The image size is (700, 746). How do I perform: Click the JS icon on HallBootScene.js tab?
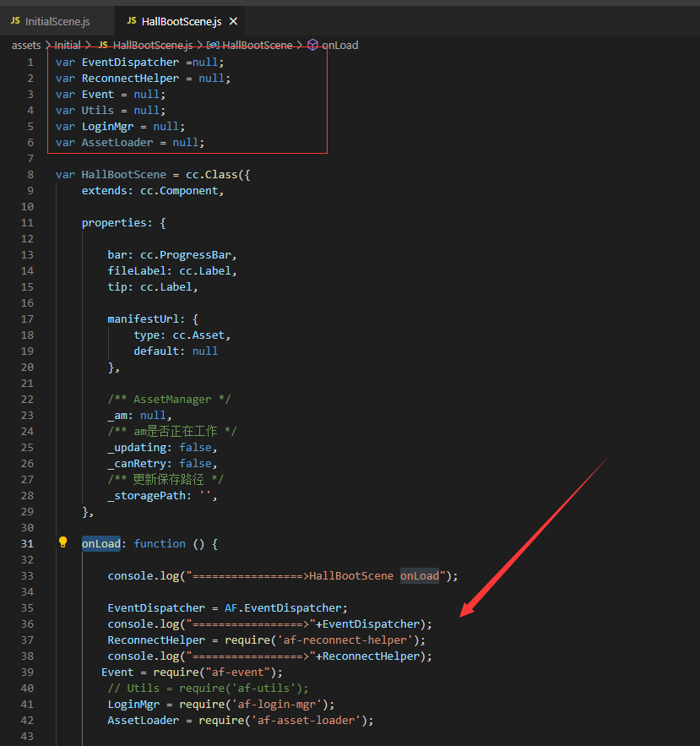pos(131,20)
